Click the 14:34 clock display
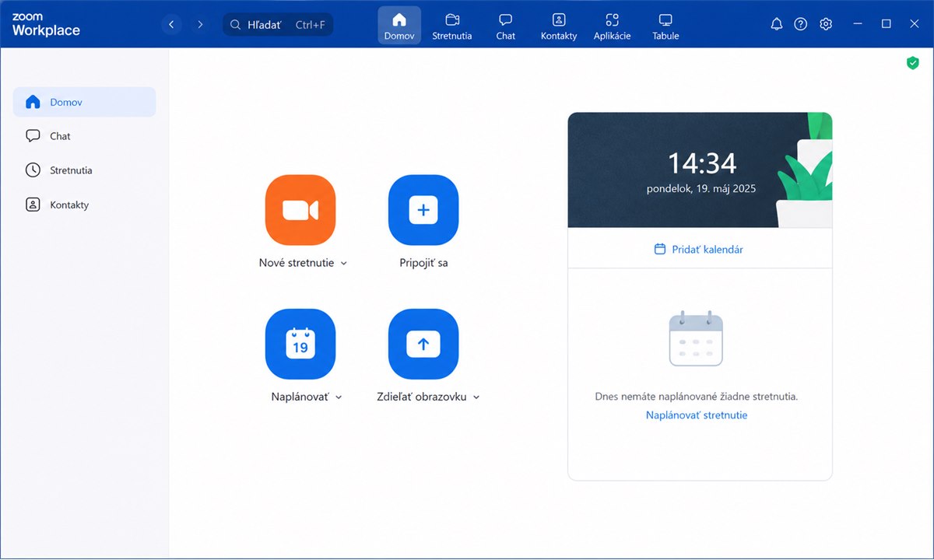Viewport: 934px width, 560px height. click(x=702, y=163)
